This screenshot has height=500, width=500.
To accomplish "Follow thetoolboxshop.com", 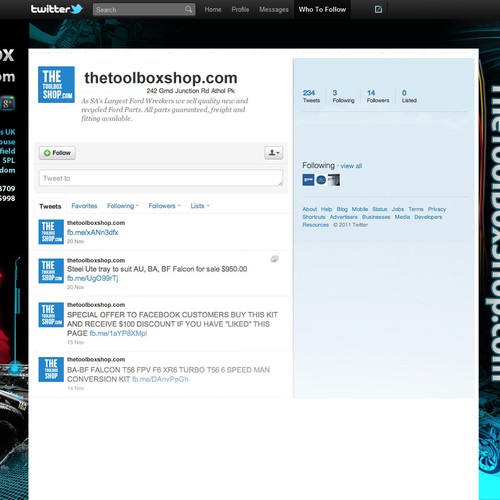I will click(x=57, y=153).
